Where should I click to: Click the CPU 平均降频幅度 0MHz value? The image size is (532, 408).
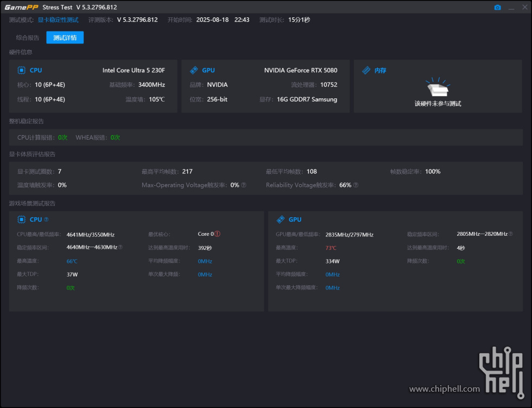pos(205,261)
